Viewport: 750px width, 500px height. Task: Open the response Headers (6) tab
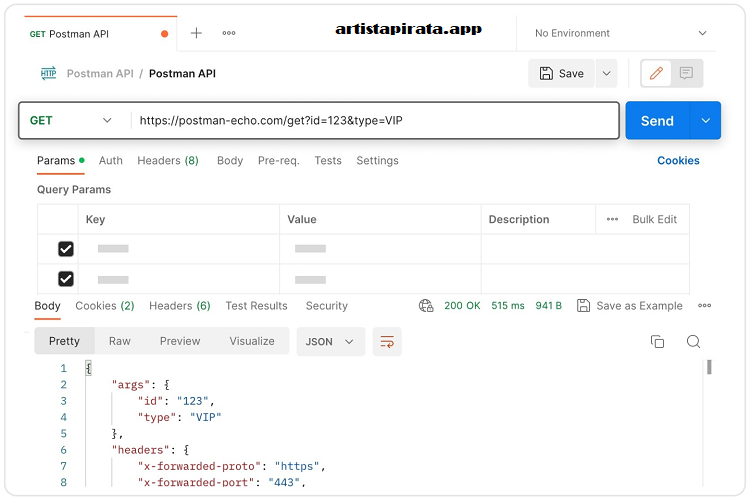pyautogui.click(x=180, y=305)
